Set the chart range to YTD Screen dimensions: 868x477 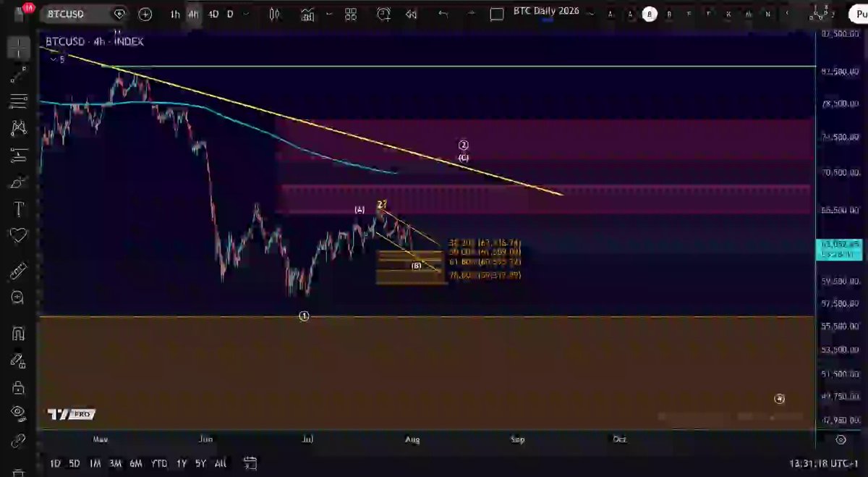tap(158, 463)
